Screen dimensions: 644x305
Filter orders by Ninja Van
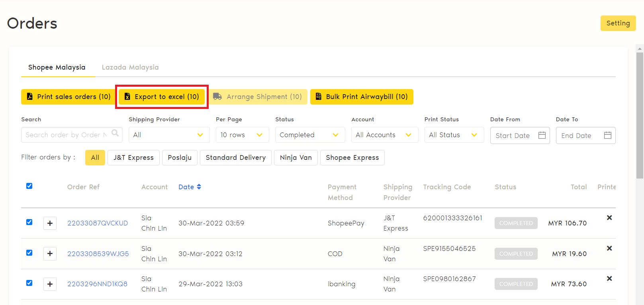click(296, 157)
